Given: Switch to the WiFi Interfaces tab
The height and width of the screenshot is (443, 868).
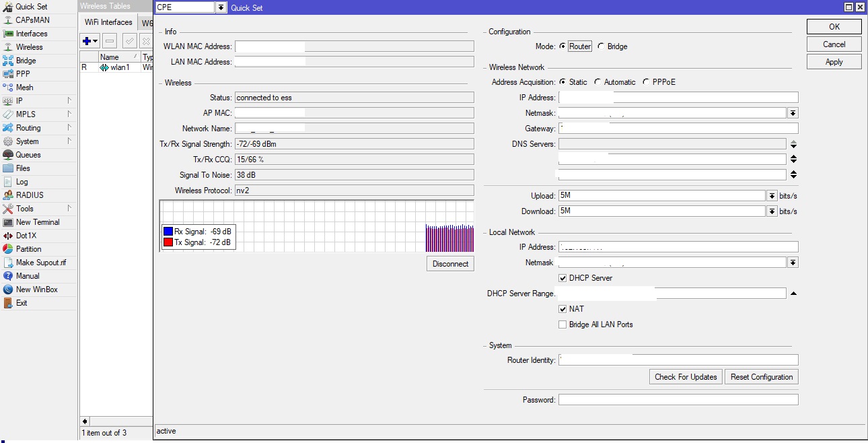Looking at the screenshot, I should pyautogui.click(x=108, y=22).
